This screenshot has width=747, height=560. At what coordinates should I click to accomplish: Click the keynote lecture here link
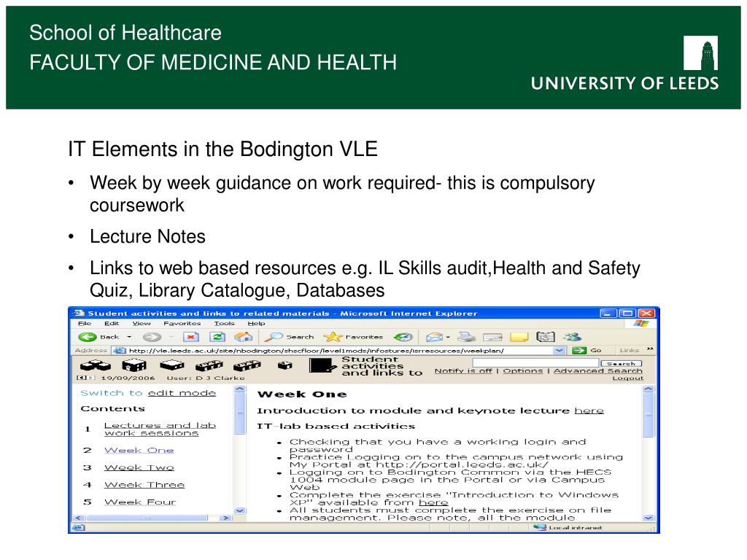pos(589,411)
